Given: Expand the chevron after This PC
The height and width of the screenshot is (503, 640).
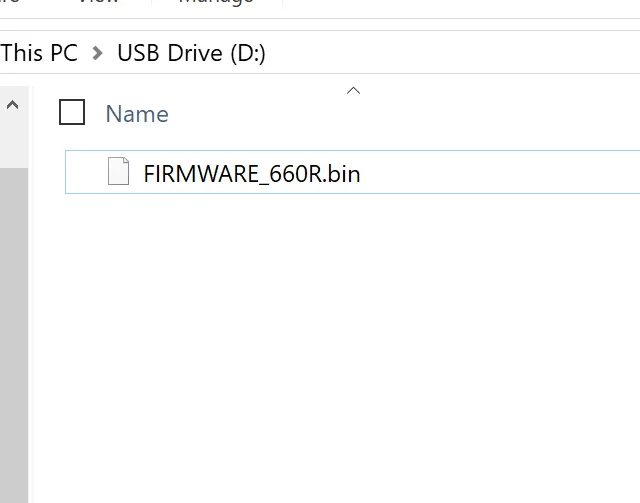Looking at the screenshot, I should (x=97, y=54).
